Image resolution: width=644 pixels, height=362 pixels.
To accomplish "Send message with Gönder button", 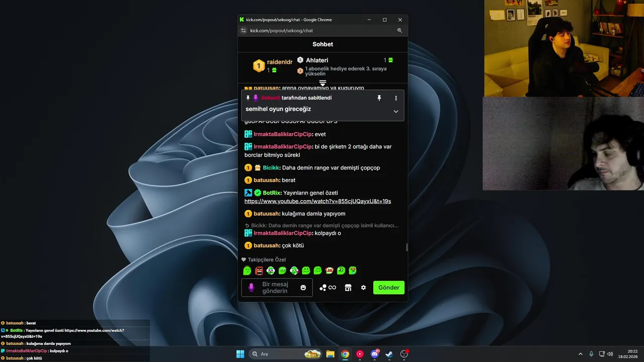I will pyautogui.click(x=389, y=288).
